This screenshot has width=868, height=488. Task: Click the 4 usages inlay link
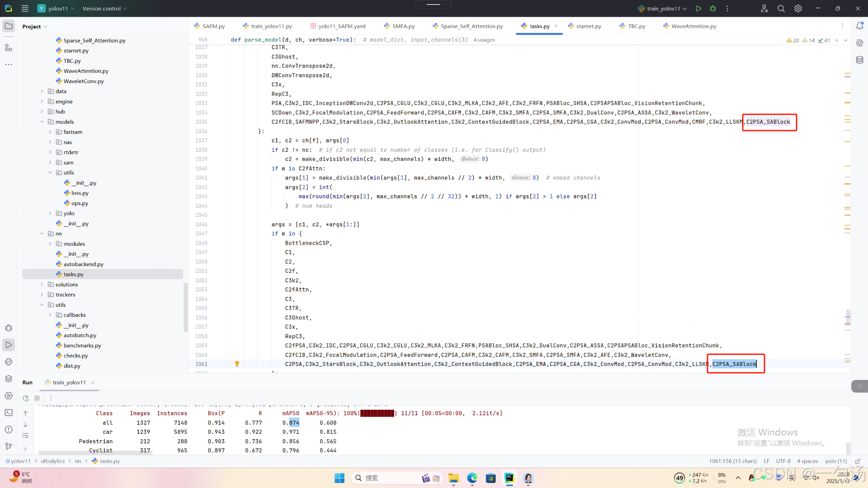coord(484,40)
